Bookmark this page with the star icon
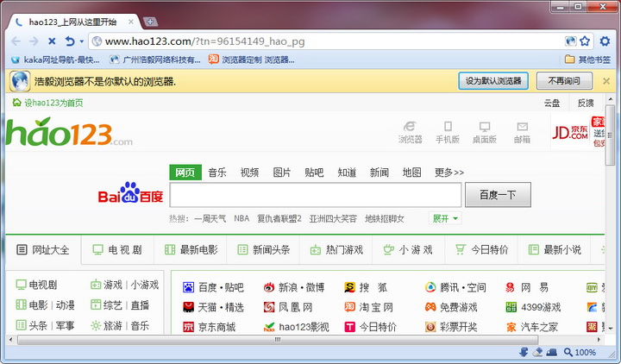The width and height of the screenshot is (621, 364). tap(585, 41)
